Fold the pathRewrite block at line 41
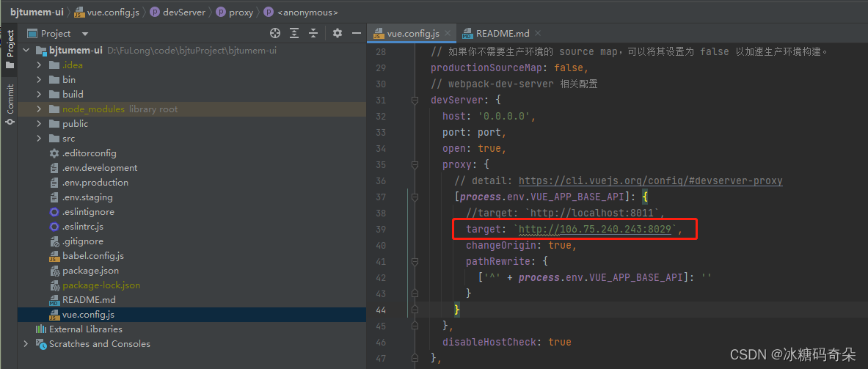Viewport: 868px width, 369px height. (x=415, y=261)
